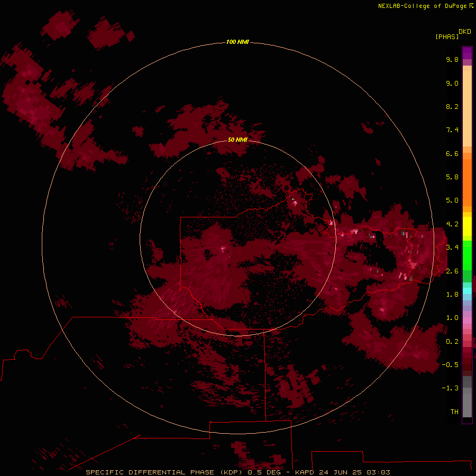The width and height of the screenshot is (476, 476).
Task: Select the 1.0 scale value
Action: point(452,318)
